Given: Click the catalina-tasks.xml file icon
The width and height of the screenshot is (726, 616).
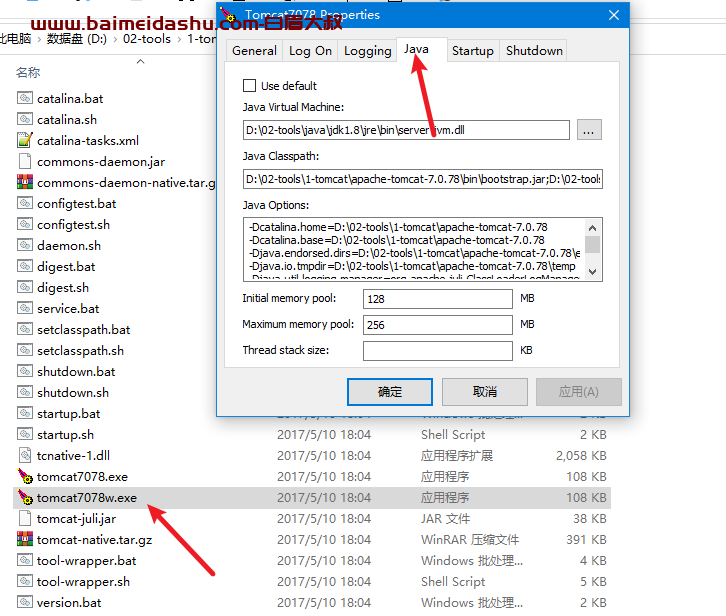Looking at the screenshot, I should point(25,140).
